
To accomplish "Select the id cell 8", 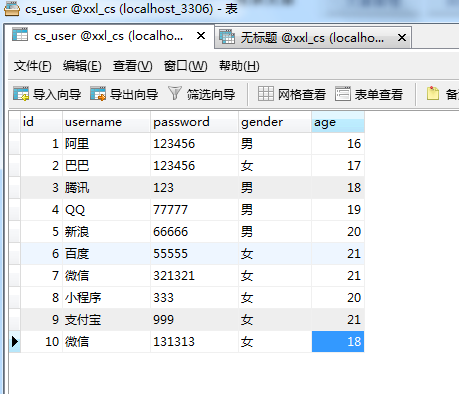I will pyautogui.click(x=42, y=298).
